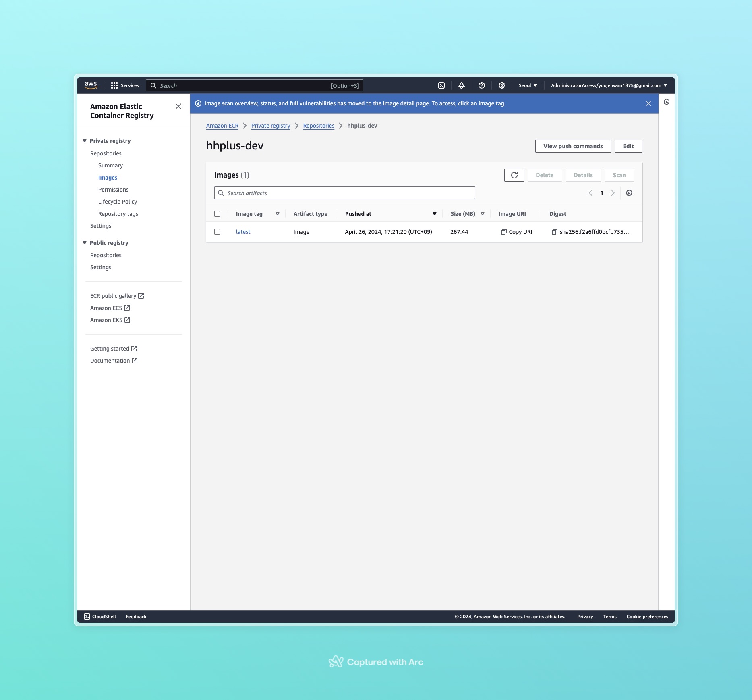Click the Edit repository button

point(628,146)
